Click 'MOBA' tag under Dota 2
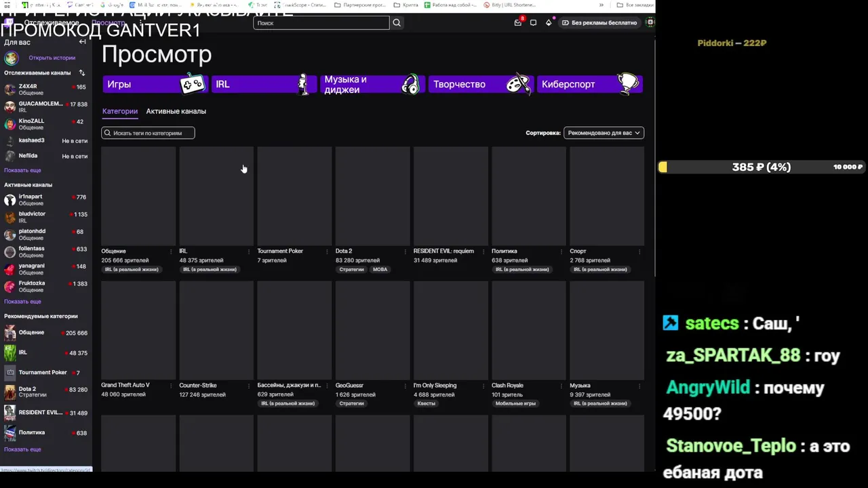 [x=380, y=270]
